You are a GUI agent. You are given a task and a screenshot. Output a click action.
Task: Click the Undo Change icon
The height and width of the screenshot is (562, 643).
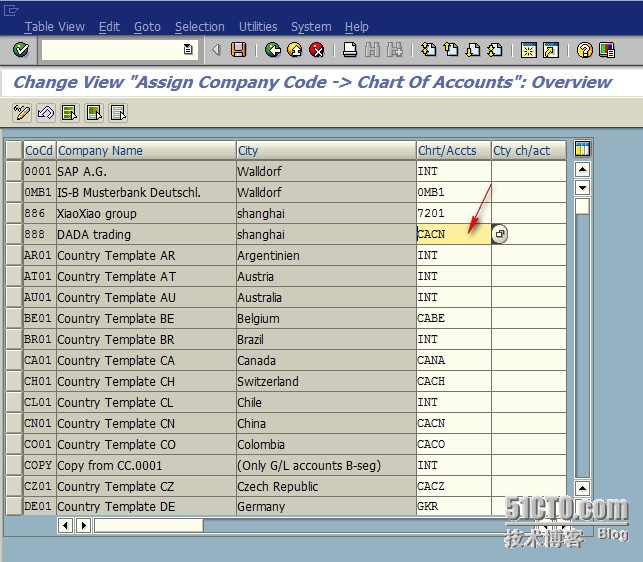tap(46, 112)
